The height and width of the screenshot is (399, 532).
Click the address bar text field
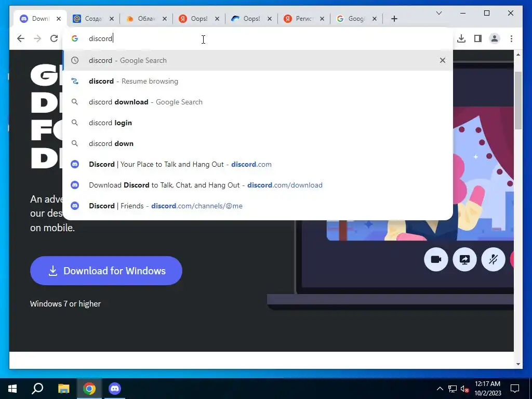click(258, 38)
